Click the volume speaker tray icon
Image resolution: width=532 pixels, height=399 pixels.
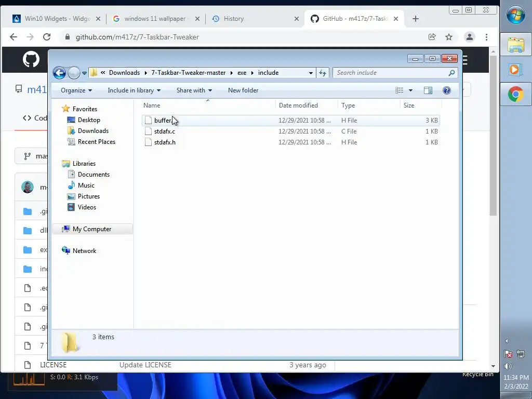pos(508,366)
